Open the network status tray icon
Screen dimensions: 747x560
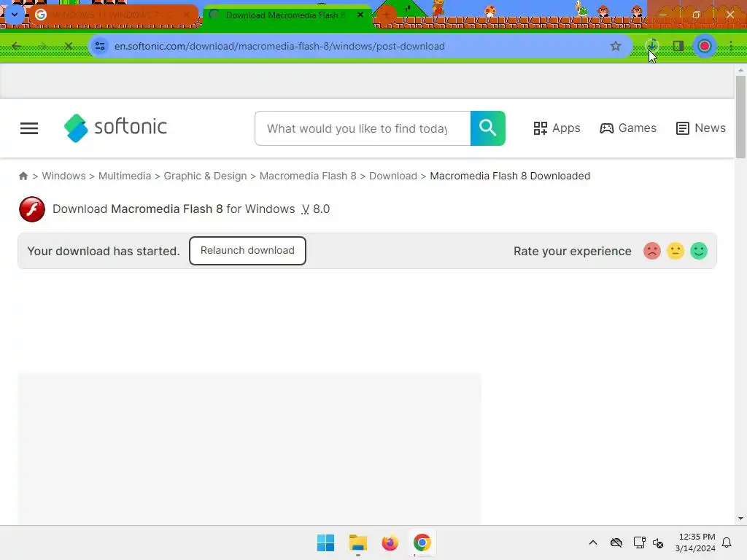tap(639, 542)
